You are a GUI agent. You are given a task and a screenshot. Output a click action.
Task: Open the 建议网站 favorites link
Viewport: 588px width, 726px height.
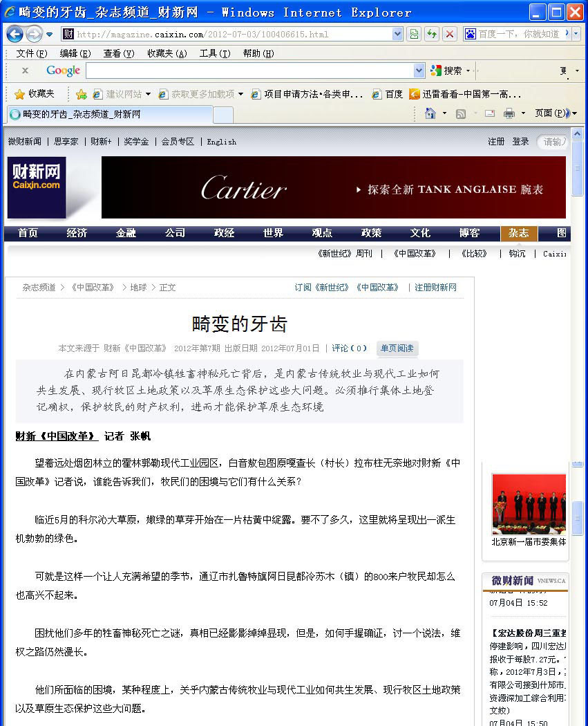[x=117, y=95]
